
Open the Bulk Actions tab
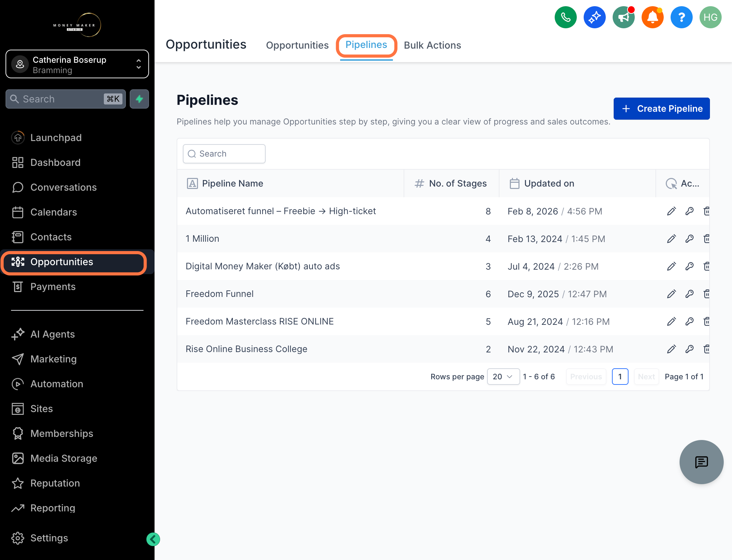tap(432, 45)
